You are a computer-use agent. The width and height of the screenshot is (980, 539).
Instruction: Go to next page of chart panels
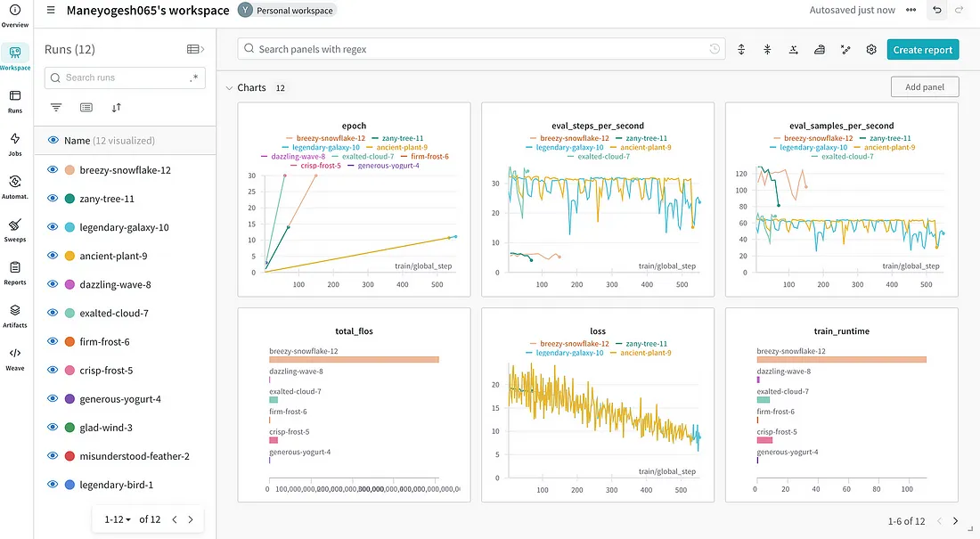pos(956,521)
